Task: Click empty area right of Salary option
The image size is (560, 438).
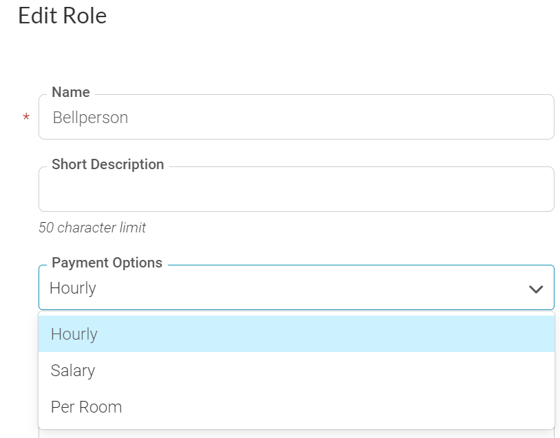Action: tap(321, 370)
